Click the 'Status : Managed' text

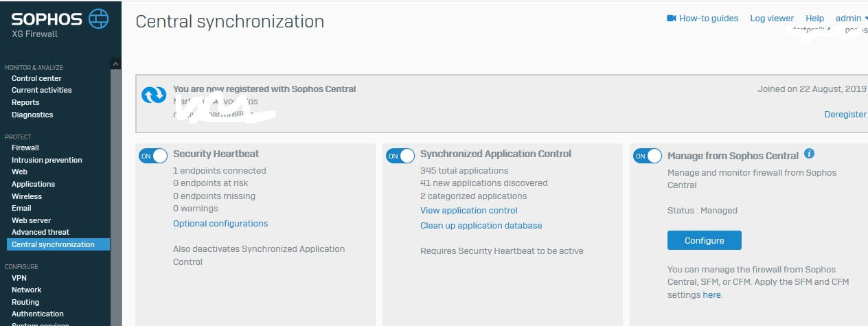point(703,211)
